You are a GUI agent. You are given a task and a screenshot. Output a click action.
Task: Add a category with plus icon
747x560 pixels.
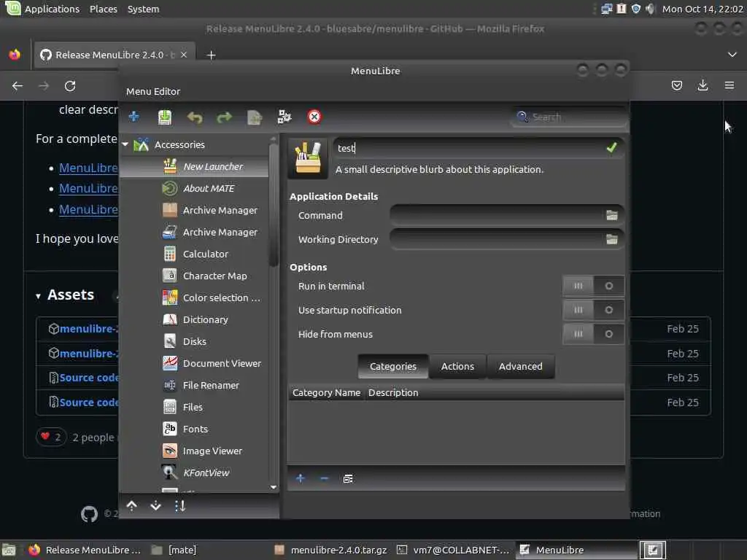coord(300,478)
